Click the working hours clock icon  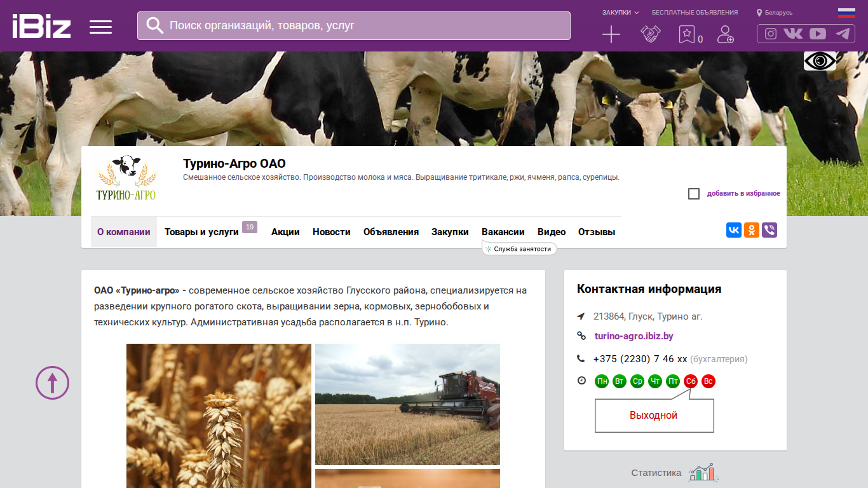coord(581,381)
